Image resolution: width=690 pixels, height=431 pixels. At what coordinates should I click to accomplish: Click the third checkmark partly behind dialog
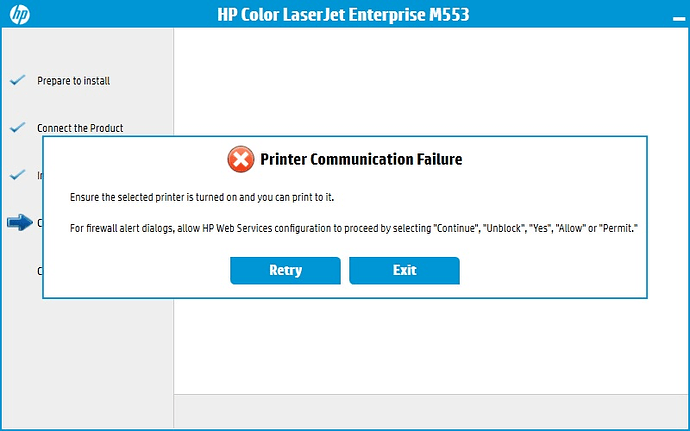(x=18, y=175)
